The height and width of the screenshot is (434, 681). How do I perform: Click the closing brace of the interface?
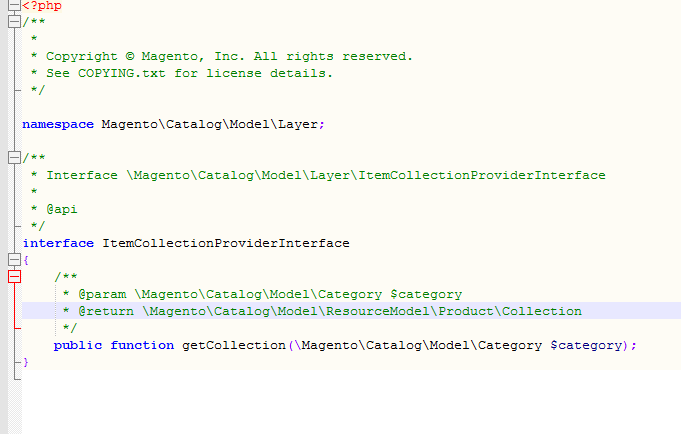(x=26, y=362)
